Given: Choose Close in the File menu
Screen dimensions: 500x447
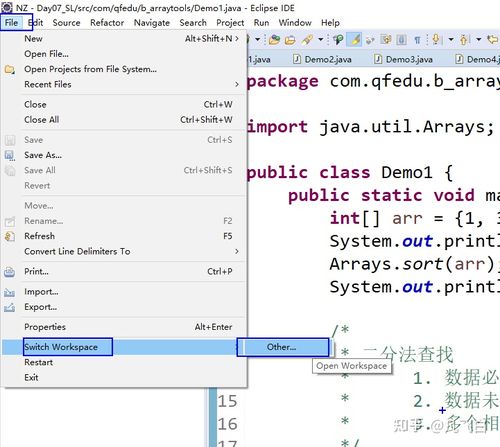Looking at the screenshot, I should coord(124,104).
